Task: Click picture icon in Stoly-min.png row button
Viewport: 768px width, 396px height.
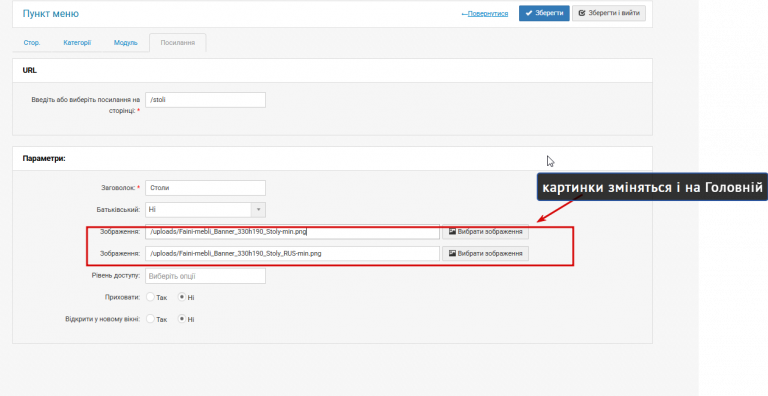Action: (x=452, y=231)
